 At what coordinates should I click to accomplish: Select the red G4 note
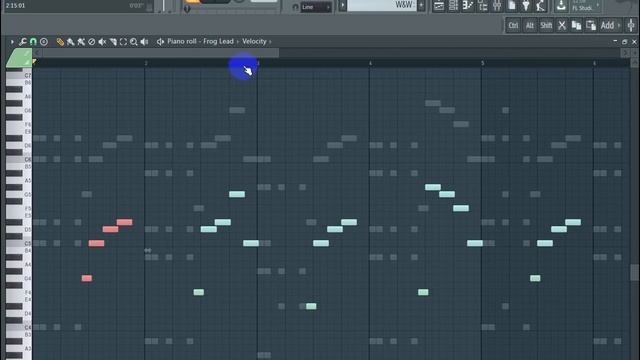87,278
